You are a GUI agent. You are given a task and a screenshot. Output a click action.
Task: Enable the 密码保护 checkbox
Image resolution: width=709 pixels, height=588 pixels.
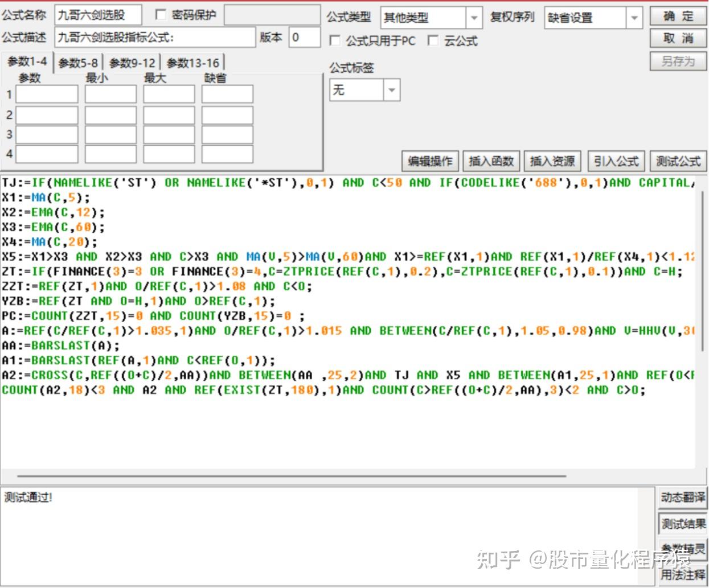tap(161, 15)
